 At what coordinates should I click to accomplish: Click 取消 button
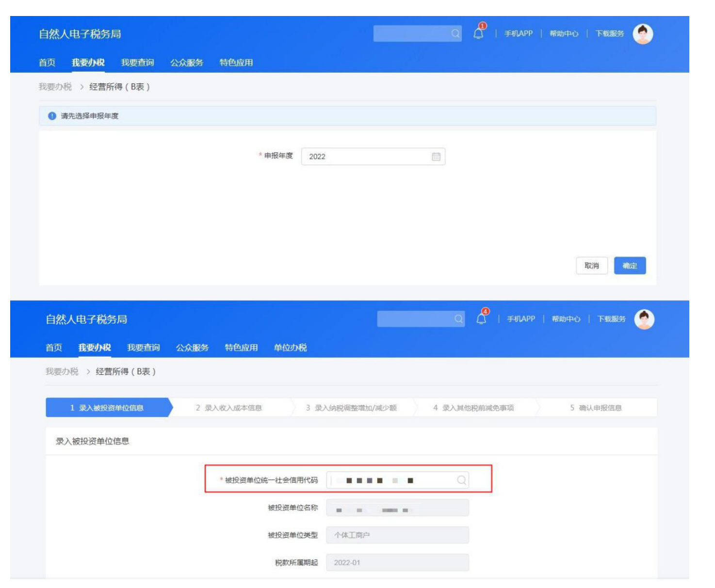pyautogui.click(x=592, y=266)
